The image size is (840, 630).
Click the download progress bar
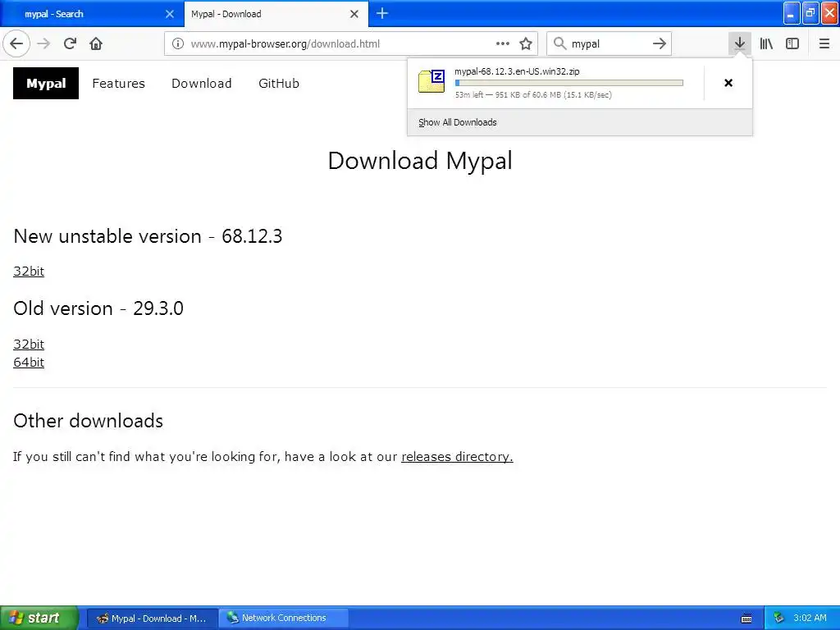pyautogui.click(x=569, y=83)
